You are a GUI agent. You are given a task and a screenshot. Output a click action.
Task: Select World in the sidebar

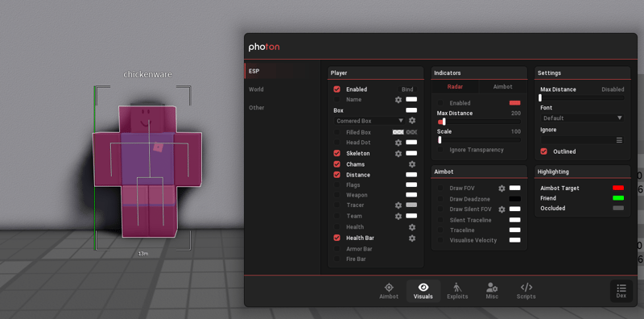pyautogui.click(x=256, y=89)
